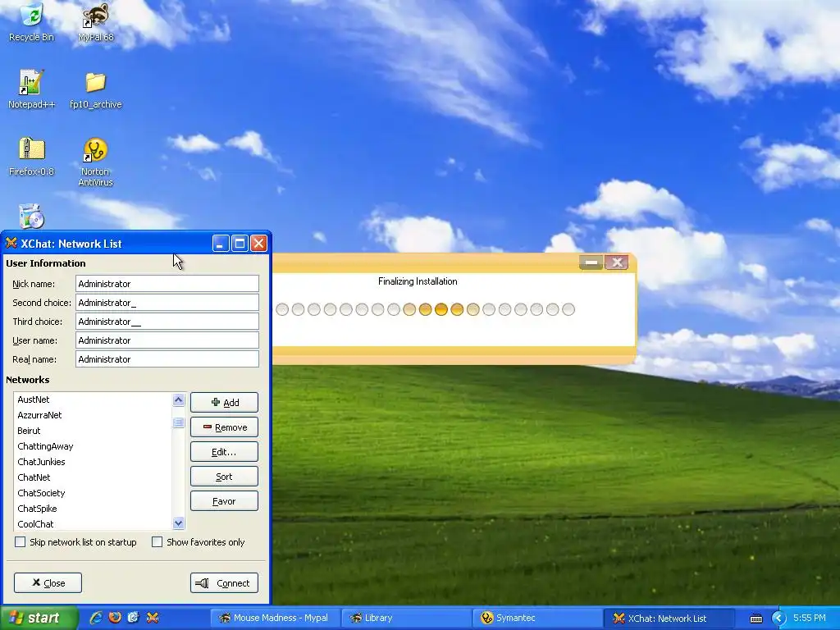Click the keyboard icon in system tray
The width and height of the screenshot is (840, 630).
756,619
